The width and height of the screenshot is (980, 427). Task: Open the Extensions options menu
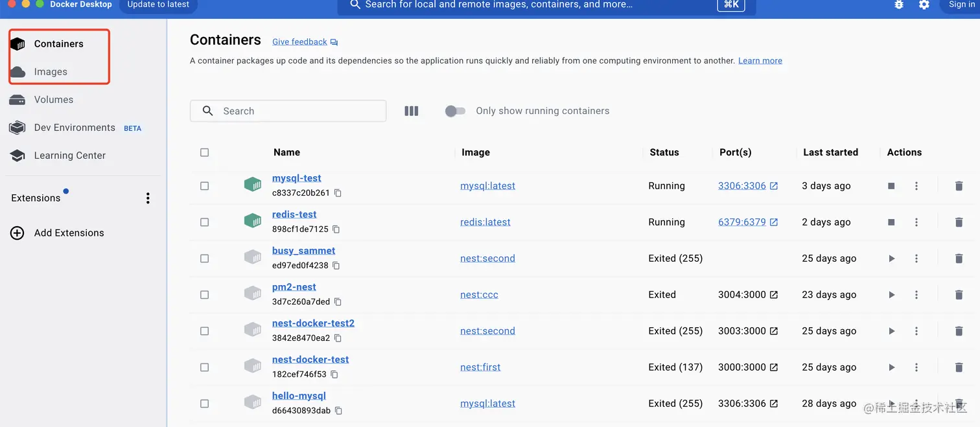click(148, 198)
